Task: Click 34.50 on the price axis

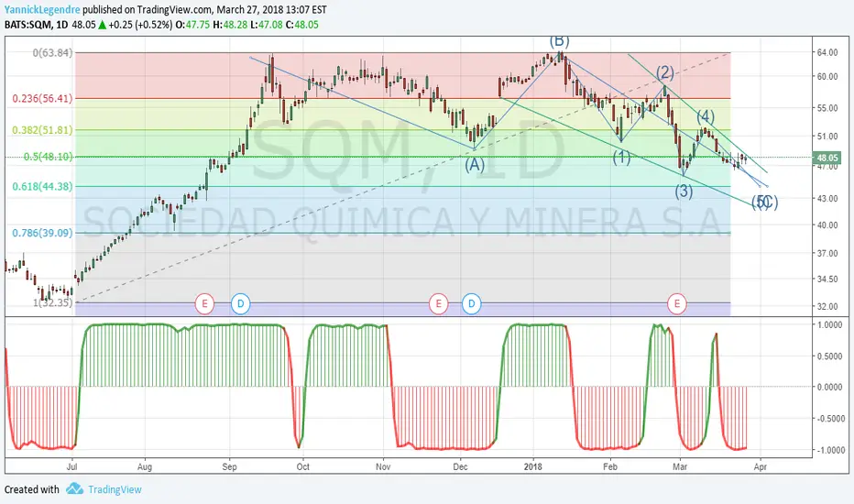Action: click(827, 279)
